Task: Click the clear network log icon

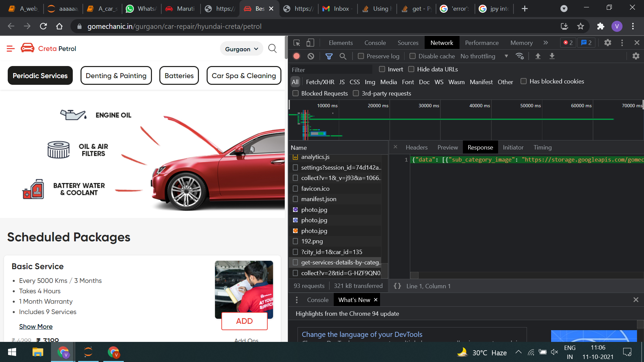Action: [311, 56]
